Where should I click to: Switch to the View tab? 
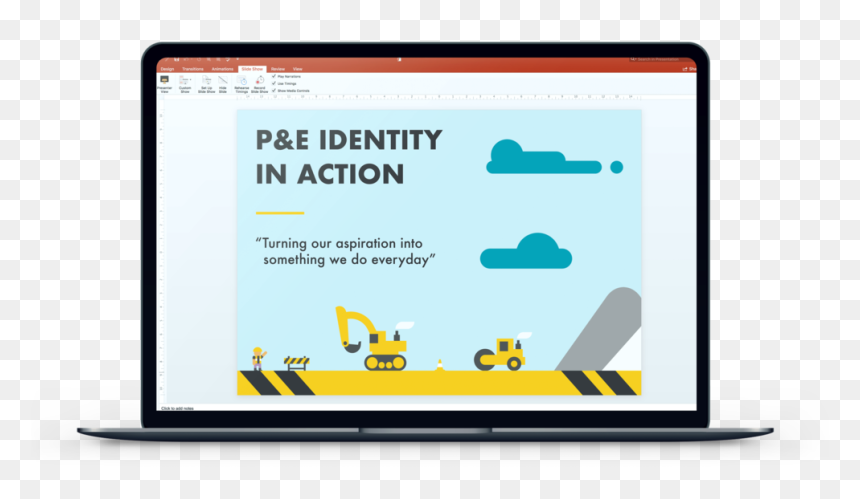[x=297, y=69]
